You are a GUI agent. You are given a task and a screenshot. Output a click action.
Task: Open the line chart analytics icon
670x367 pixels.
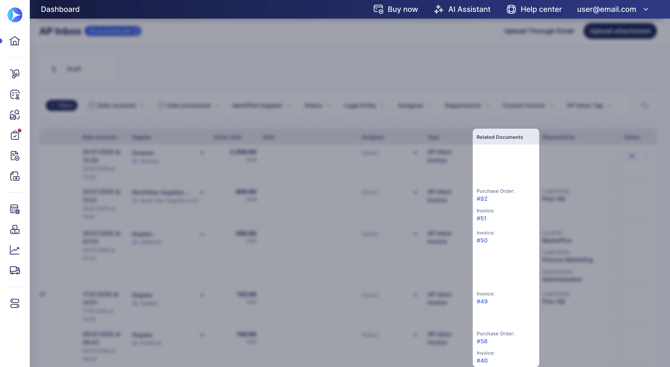click(x=15, y=250)
